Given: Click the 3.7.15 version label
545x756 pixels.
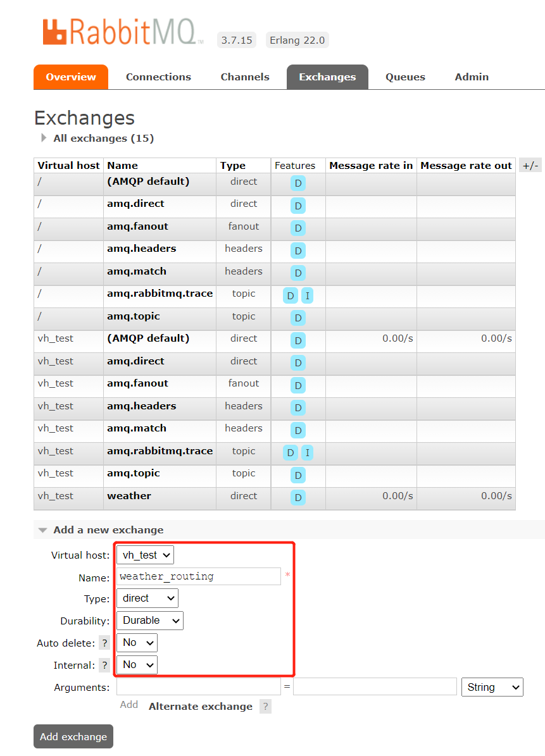Looking at the screenshot, I should [x=237, y=40].
